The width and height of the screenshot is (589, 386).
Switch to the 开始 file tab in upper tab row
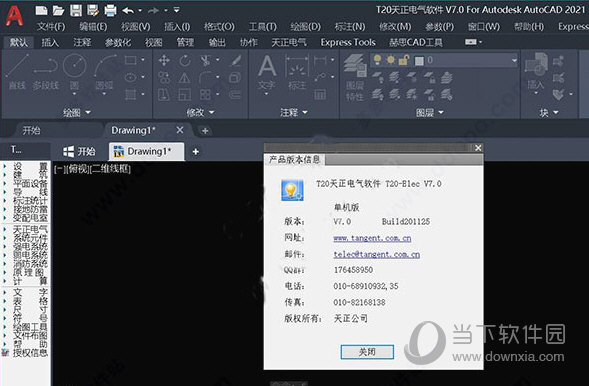pyautogui.click(x=32, y=130)
